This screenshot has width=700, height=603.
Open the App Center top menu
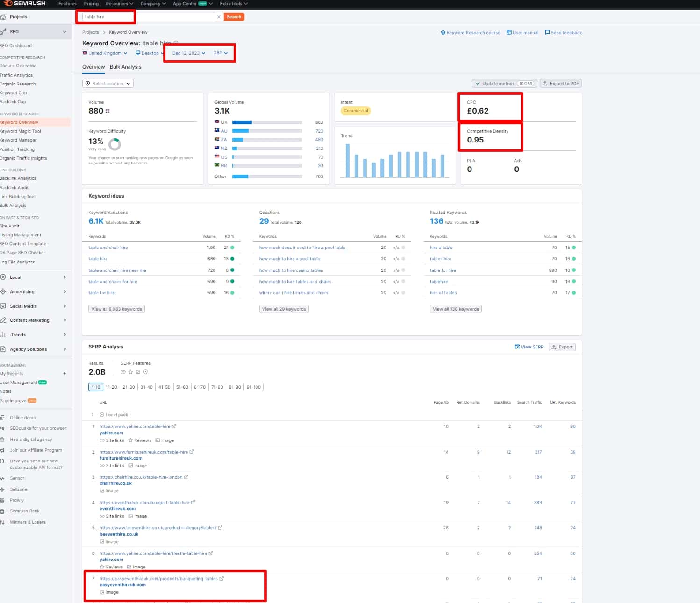pos(193,4)
